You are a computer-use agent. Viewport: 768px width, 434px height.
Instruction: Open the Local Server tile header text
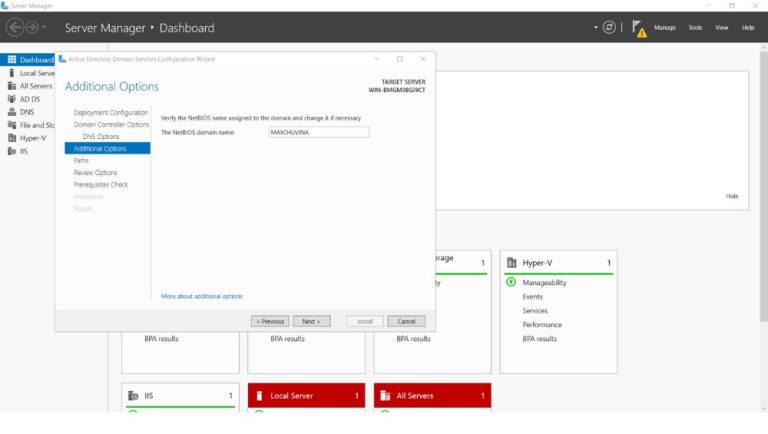click(x=291, y=396)
